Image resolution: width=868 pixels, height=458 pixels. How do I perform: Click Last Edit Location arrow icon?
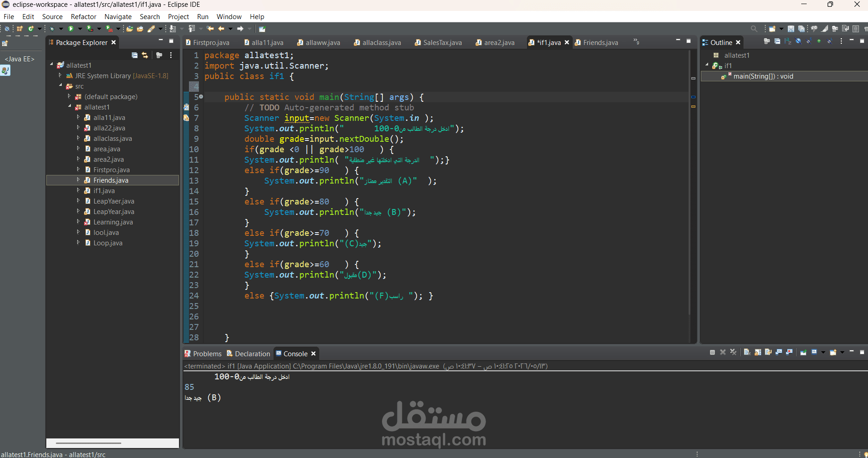tap(210, 29)
